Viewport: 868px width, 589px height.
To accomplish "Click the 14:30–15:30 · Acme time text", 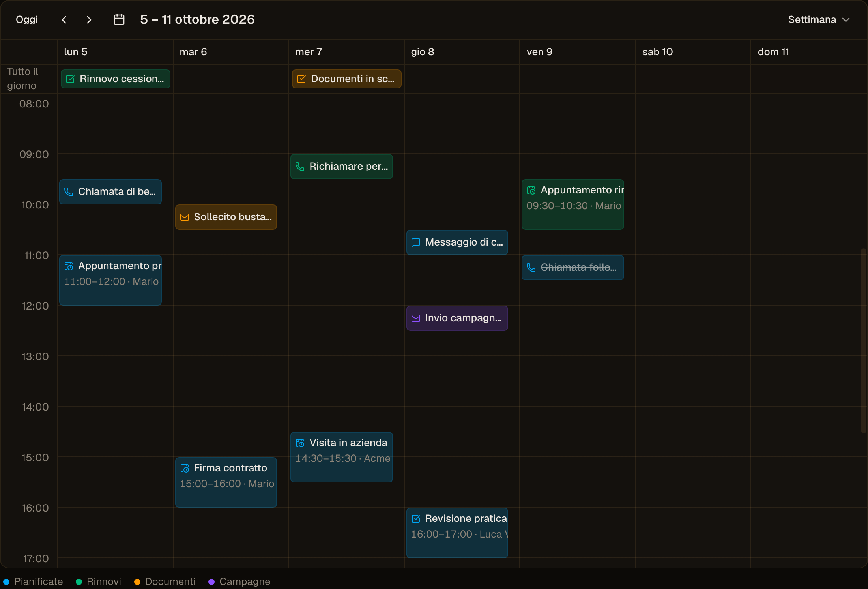I will [342, 458].
